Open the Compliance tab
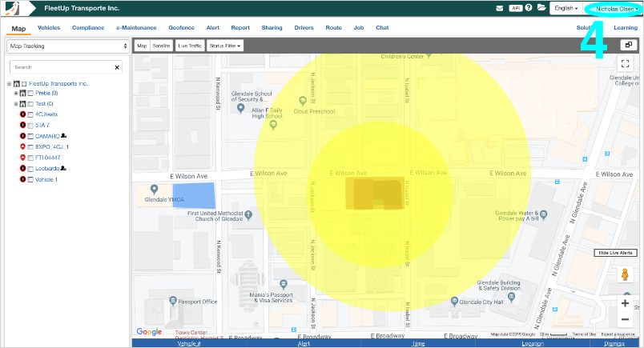 point(88,27)
